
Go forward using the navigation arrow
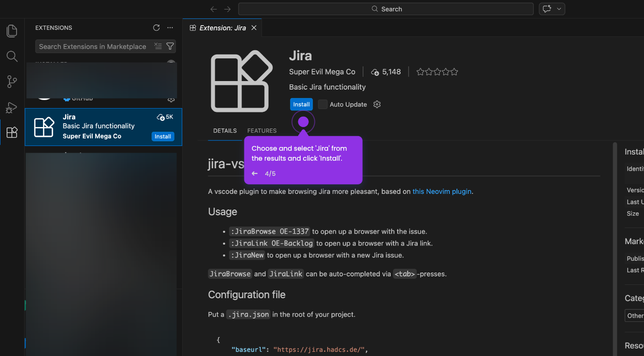pyautogui.click(x=228, y=9)
